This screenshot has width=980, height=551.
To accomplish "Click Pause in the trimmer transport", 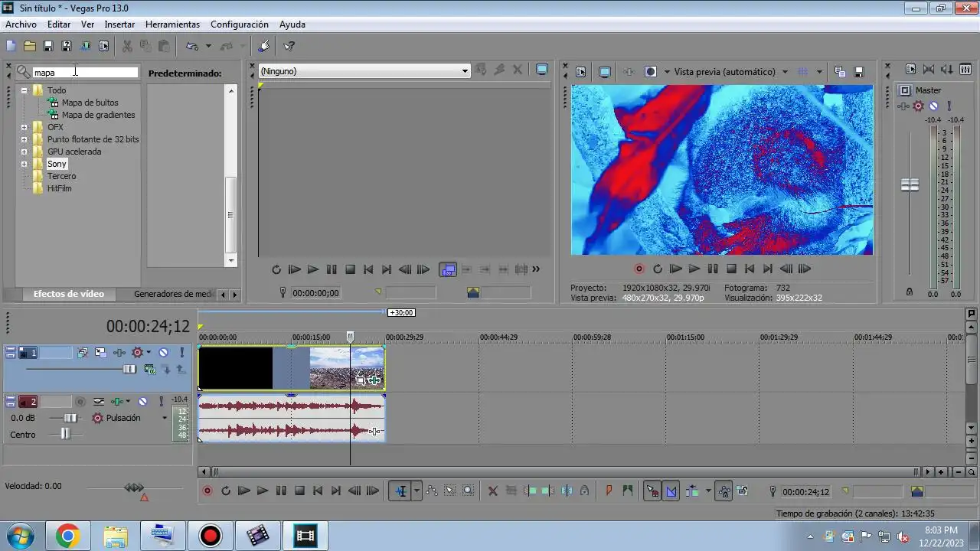I will click(332, 269).
